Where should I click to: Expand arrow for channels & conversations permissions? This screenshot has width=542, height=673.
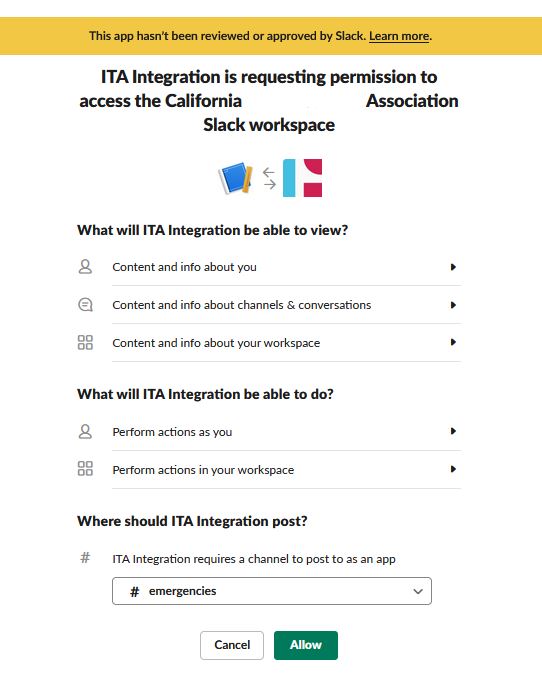(453, 305)
